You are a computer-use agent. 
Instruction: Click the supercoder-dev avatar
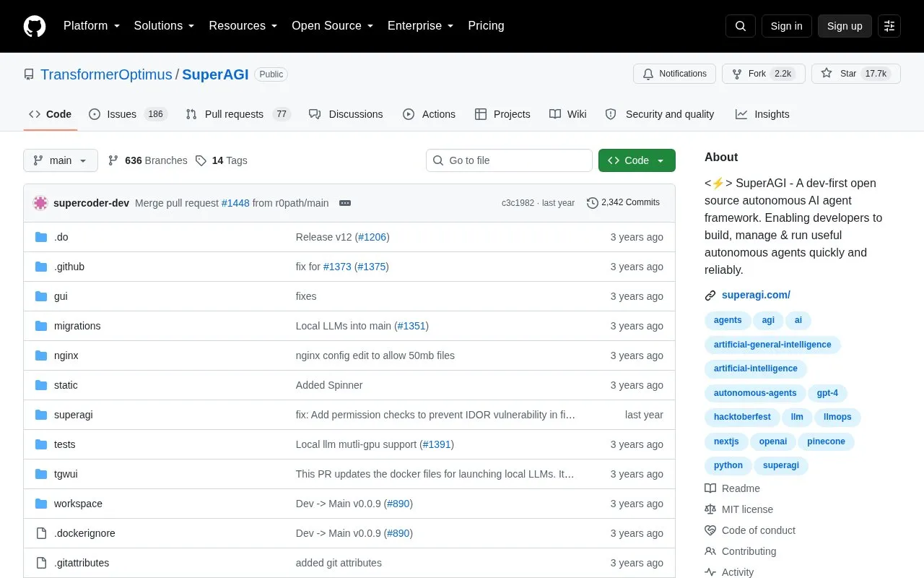coord(40,203)
